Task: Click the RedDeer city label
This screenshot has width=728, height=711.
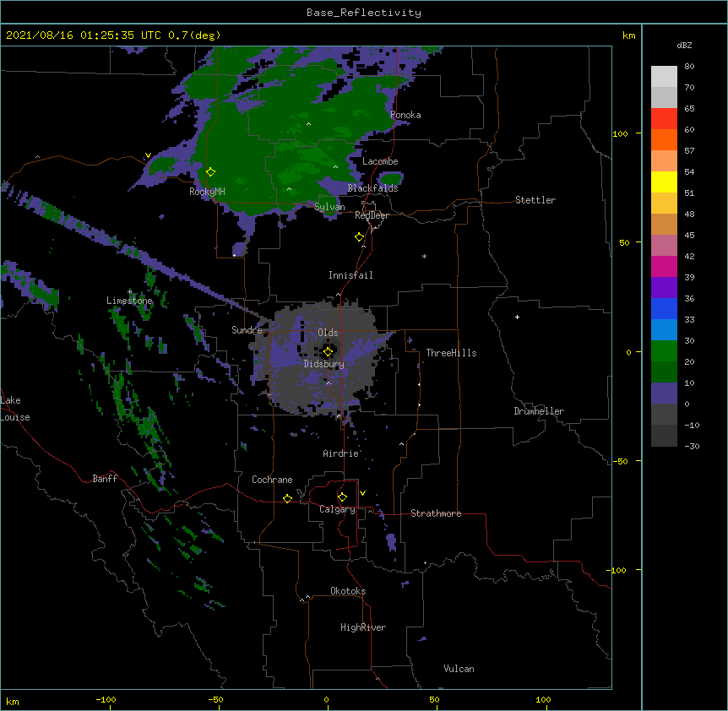Action: click(372, 215)
